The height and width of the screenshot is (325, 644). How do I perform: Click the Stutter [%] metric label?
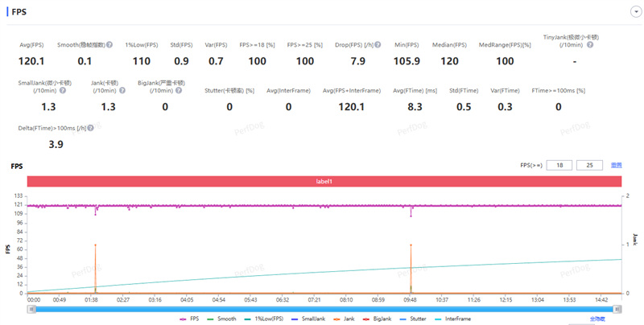(229, 91)
